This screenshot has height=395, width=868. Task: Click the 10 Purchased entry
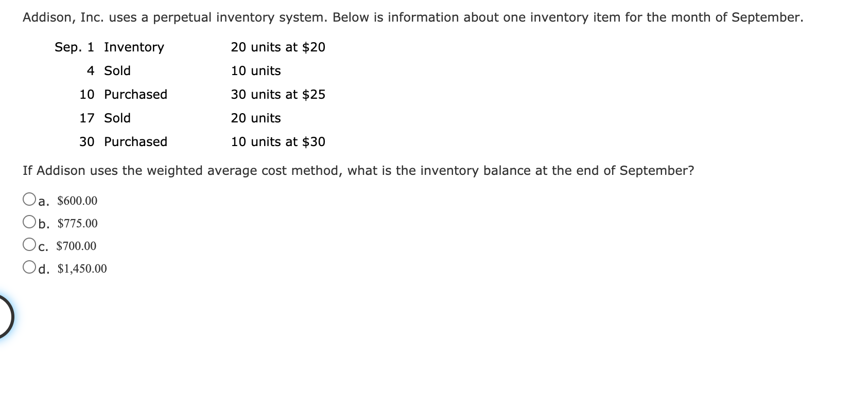point(124,94)
